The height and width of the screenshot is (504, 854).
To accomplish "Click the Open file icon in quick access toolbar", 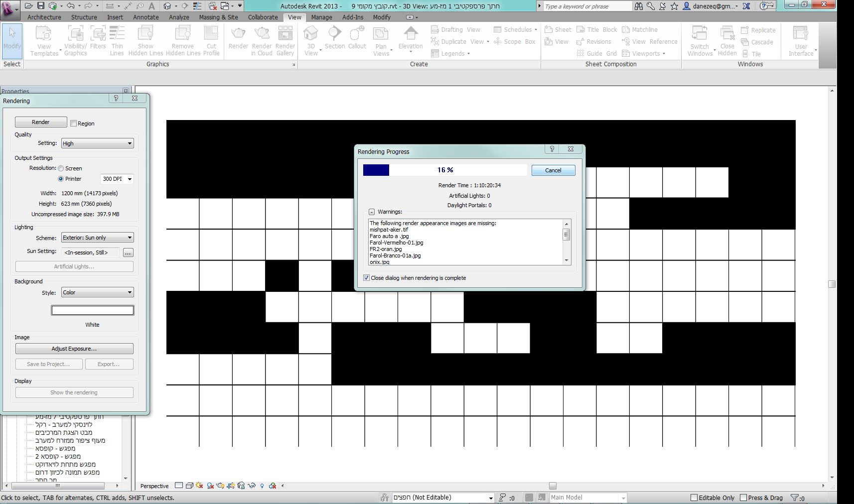I will coord(28,6).
